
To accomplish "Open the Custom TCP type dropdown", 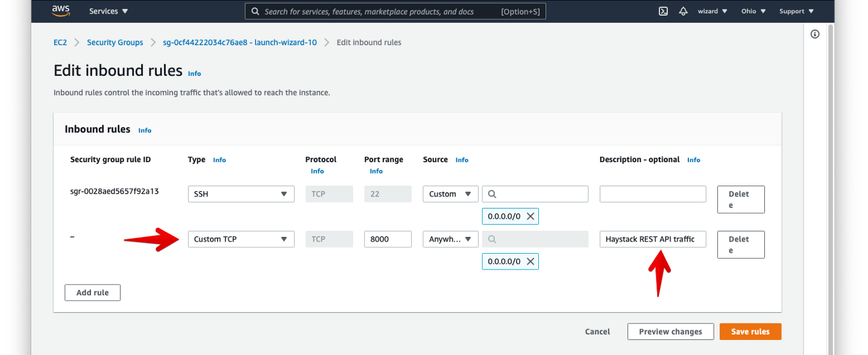I will 241,239.
